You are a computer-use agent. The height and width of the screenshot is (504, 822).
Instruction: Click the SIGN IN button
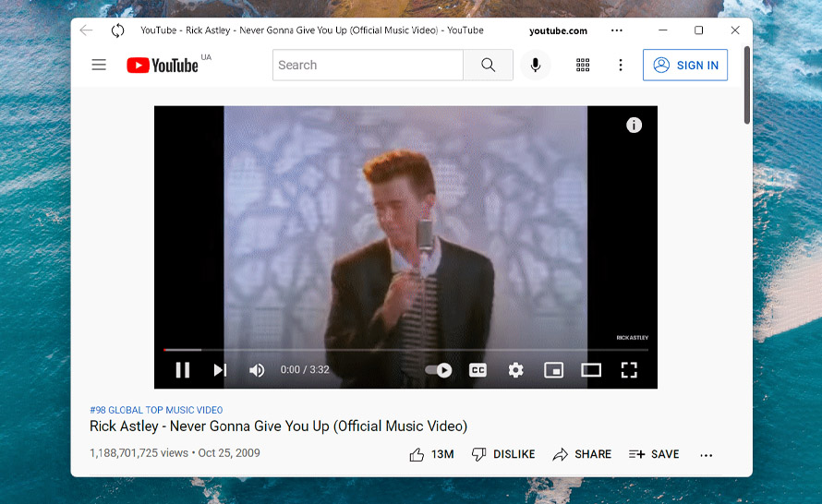tap(685, 65)
